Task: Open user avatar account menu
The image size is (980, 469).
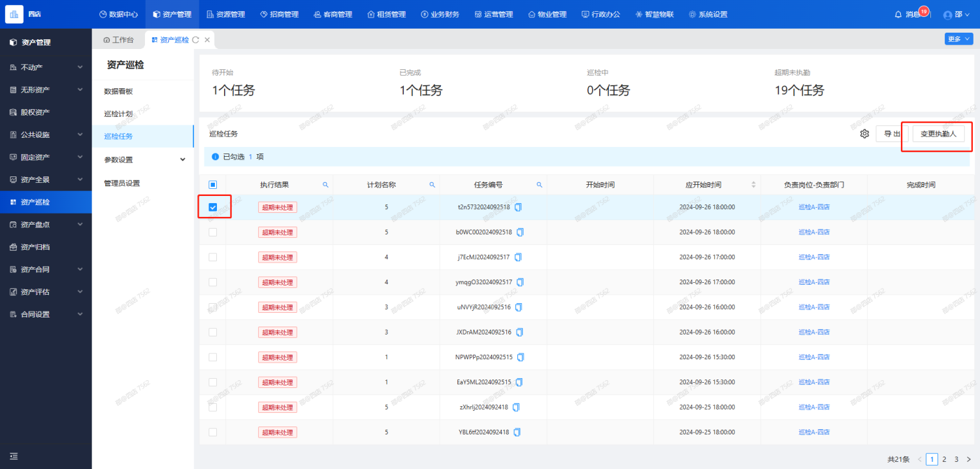Action: tap(948, 14)
